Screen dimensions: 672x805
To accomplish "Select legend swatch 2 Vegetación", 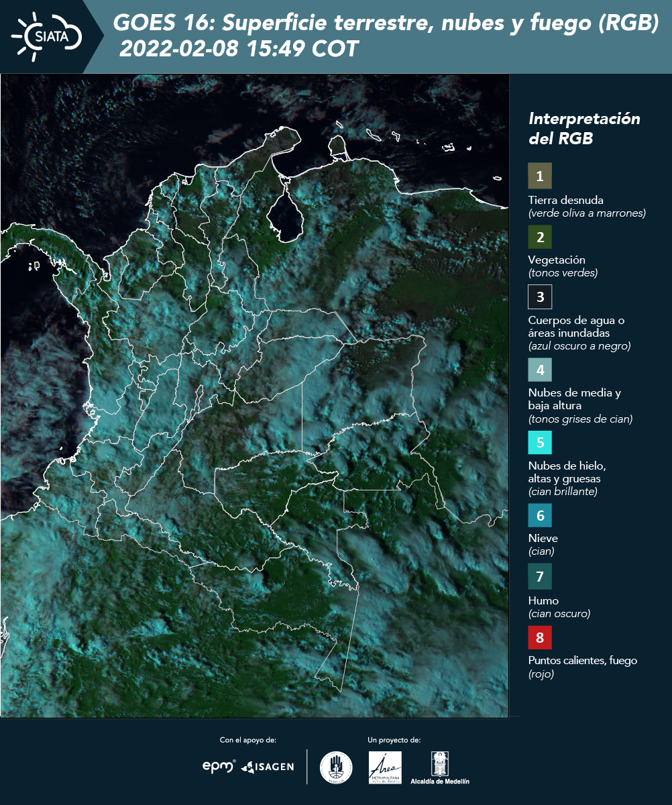I will point(540,236).
